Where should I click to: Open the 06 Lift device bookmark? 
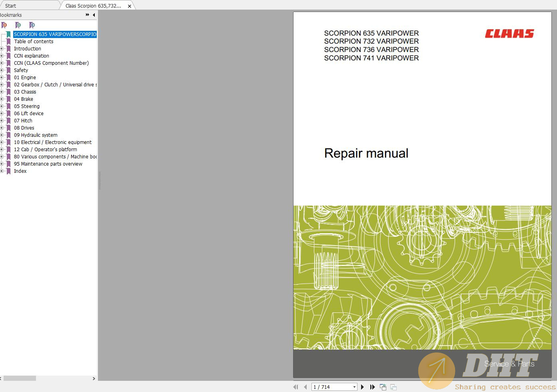(29, 114)
